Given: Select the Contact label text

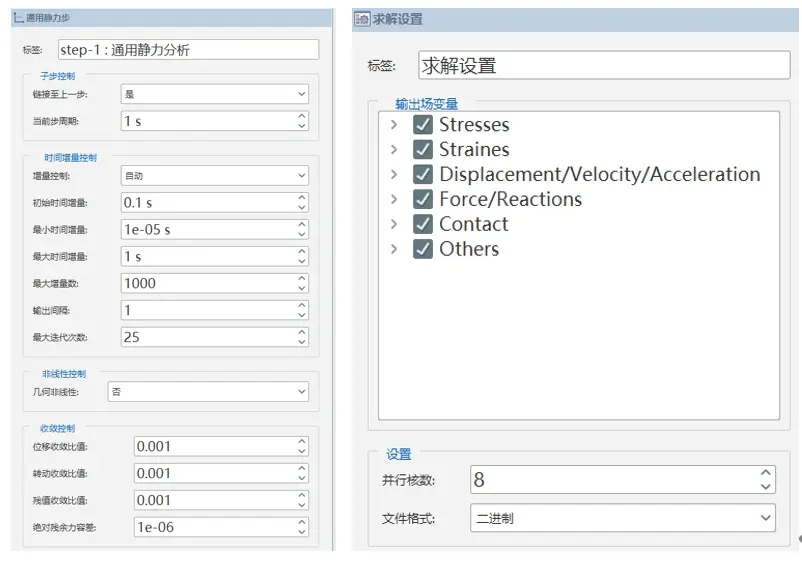Looking at the screenshot, I should pos(474,224).
